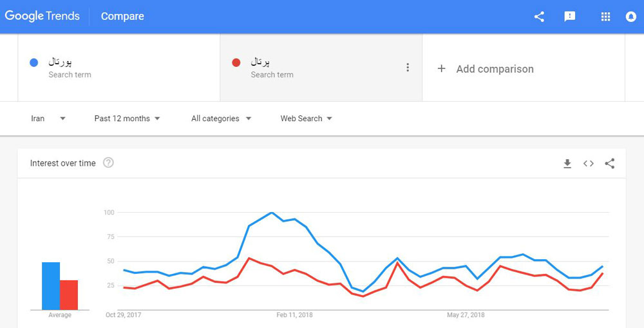Select the Compare header tab
Image resolution: width=644 pixels, height=328 pixels.
click(x=122, y=17)
